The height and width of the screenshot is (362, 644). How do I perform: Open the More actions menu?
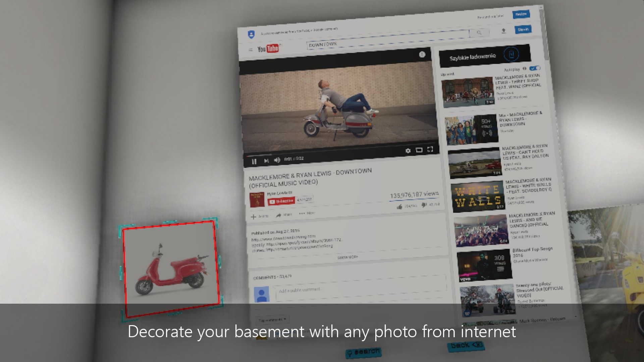[x=307, y=213]
